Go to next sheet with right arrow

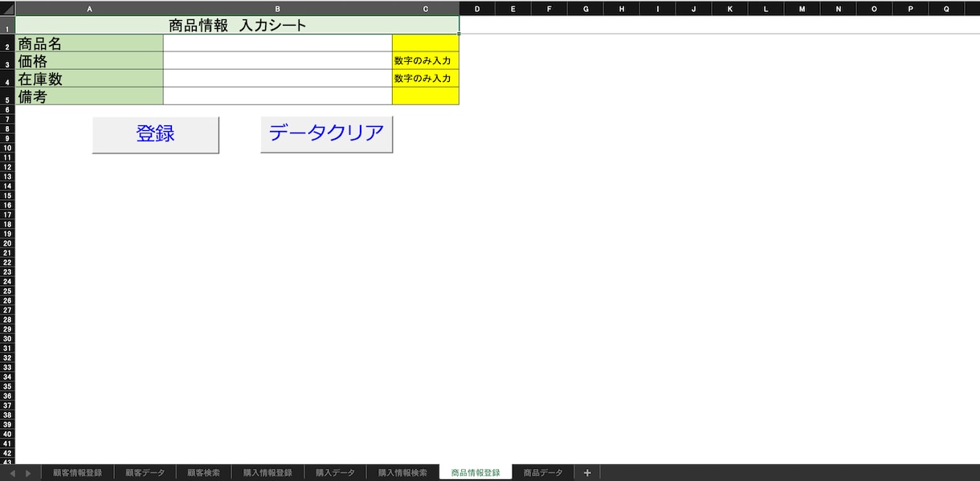(x=28, y=473)
